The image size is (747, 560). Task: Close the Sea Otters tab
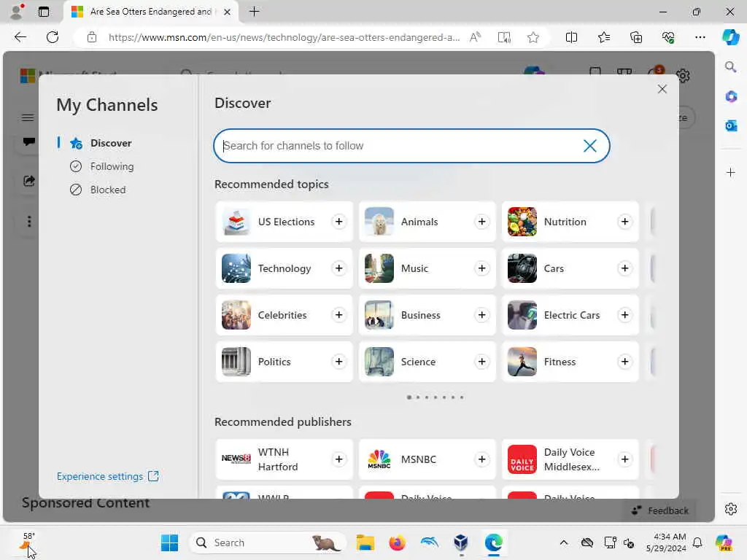228,12
